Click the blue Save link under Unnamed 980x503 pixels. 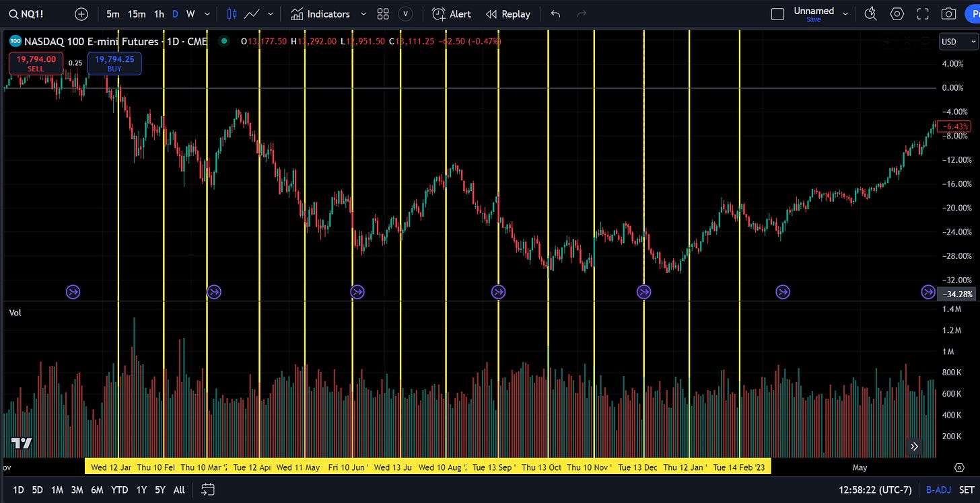pyautogui.click(x=814, y=20)
